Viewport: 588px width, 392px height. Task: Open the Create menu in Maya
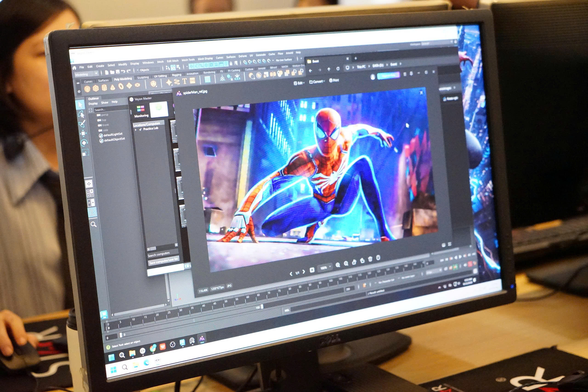100,66
